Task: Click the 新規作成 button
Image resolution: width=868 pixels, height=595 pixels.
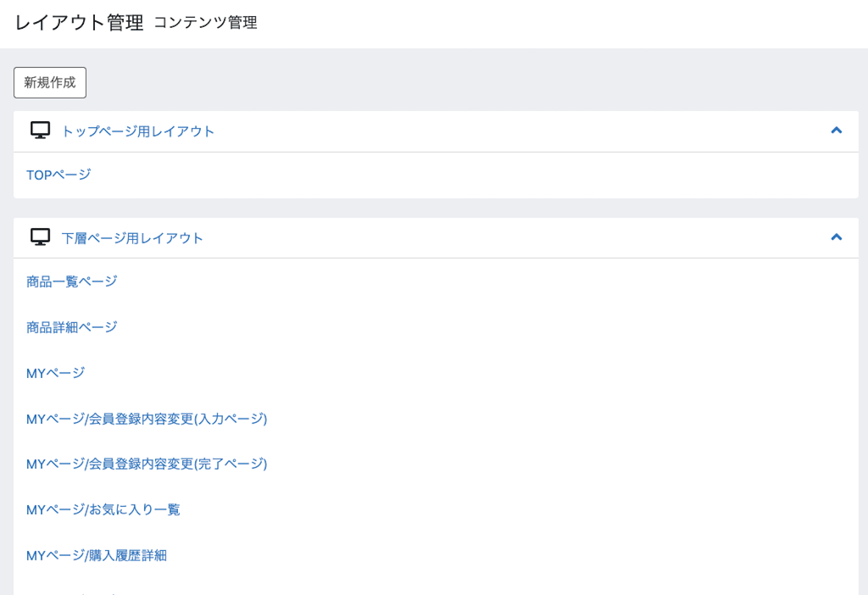Action: click(x=50, y=82)
